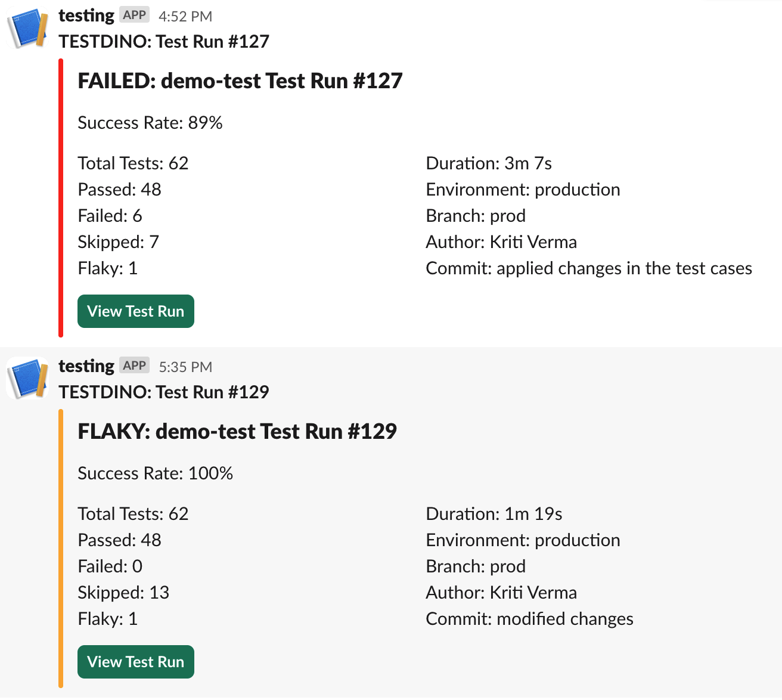Click the testing app avatar at 4:52 PM
This screenshot has height=700, width=782.
[27, 28]
